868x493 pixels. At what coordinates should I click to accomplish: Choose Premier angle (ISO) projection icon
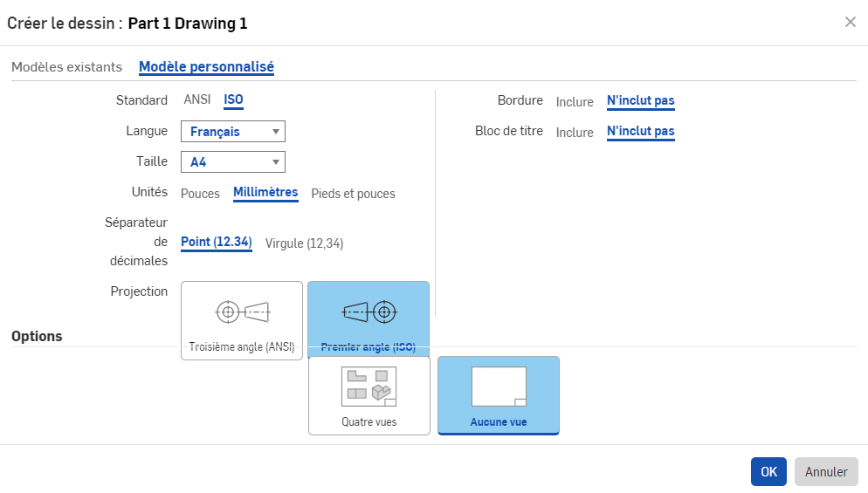(x=368, y=312)
